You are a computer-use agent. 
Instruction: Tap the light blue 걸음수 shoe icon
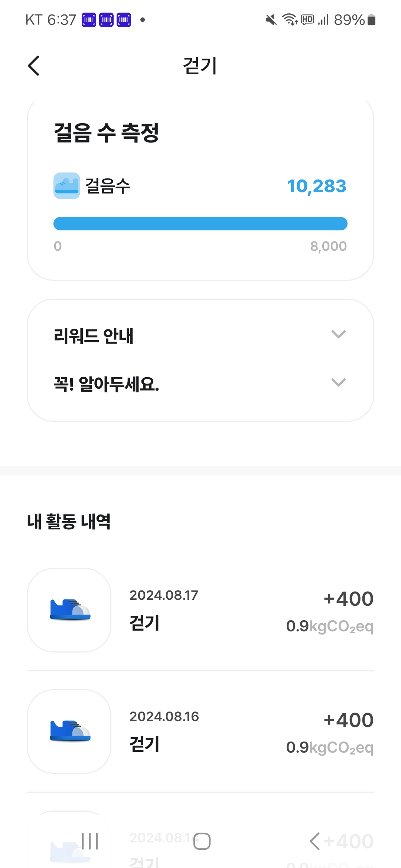(67, 186)
